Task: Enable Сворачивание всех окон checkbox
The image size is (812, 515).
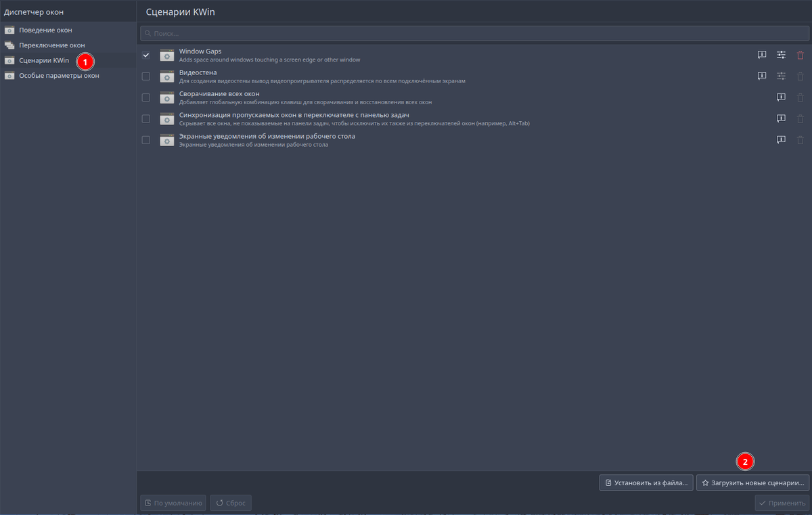Action: pyautogui.click(x=146, y=97)
